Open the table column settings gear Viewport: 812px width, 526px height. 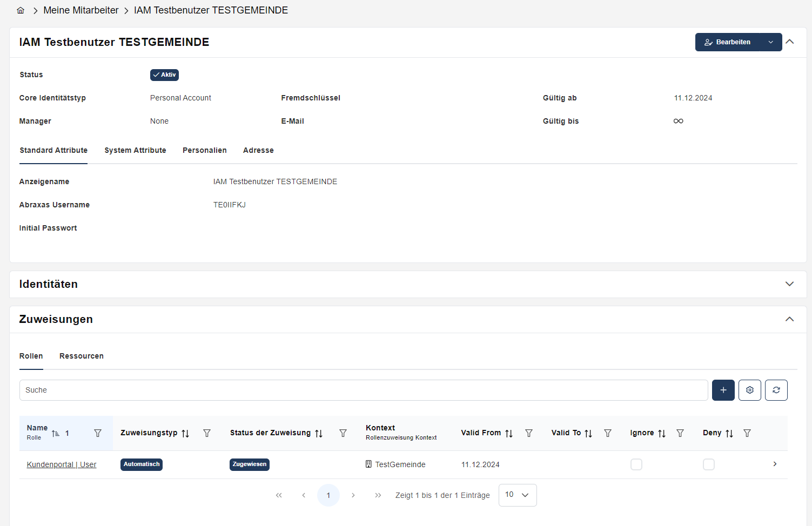tap(749, 390)
